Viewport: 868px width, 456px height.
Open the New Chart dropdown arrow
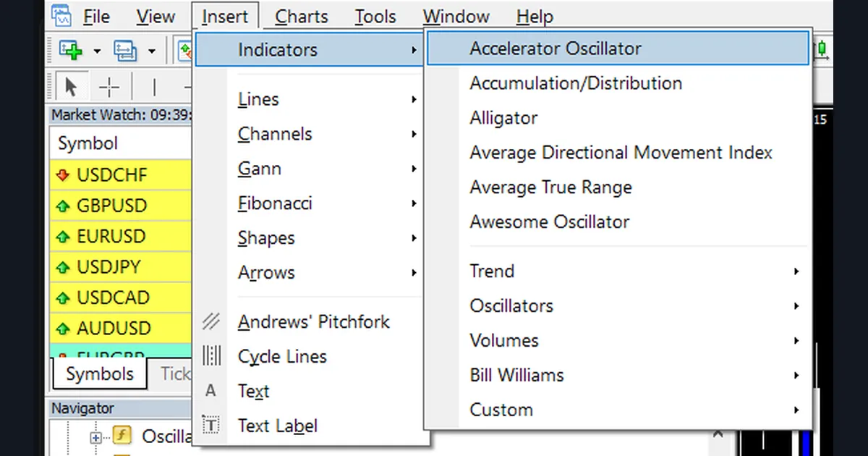(97, 51)
